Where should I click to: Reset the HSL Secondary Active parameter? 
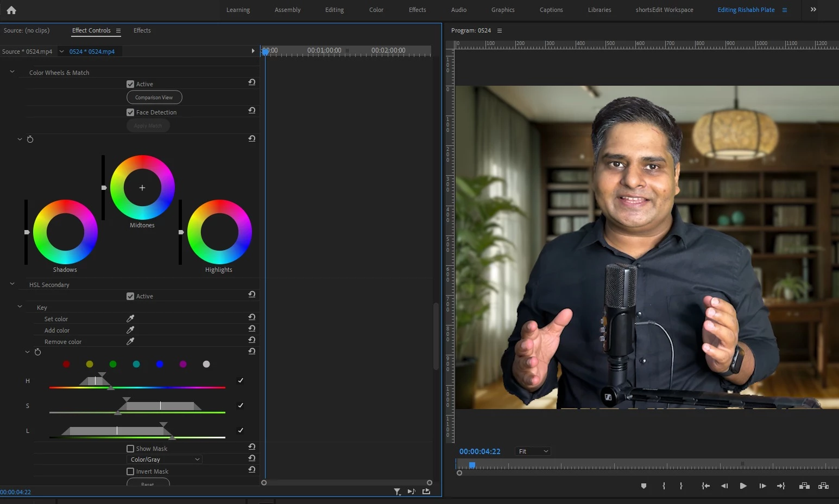(x=252, y=295)
